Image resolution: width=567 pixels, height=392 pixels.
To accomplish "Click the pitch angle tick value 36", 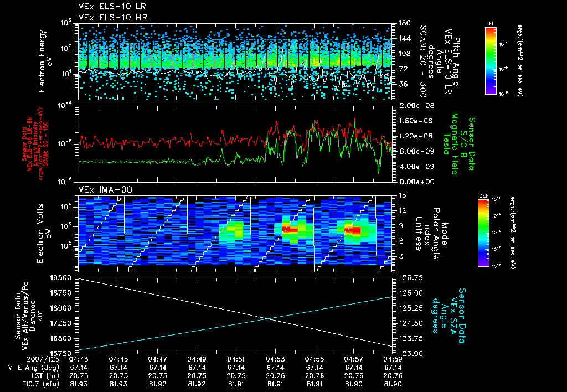I will (x=403, y=84).
